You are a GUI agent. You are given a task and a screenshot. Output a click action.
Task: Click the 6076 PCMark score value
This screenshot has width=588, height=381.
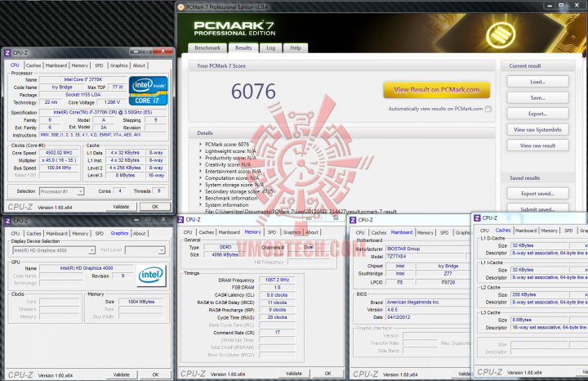click(253, 92)
